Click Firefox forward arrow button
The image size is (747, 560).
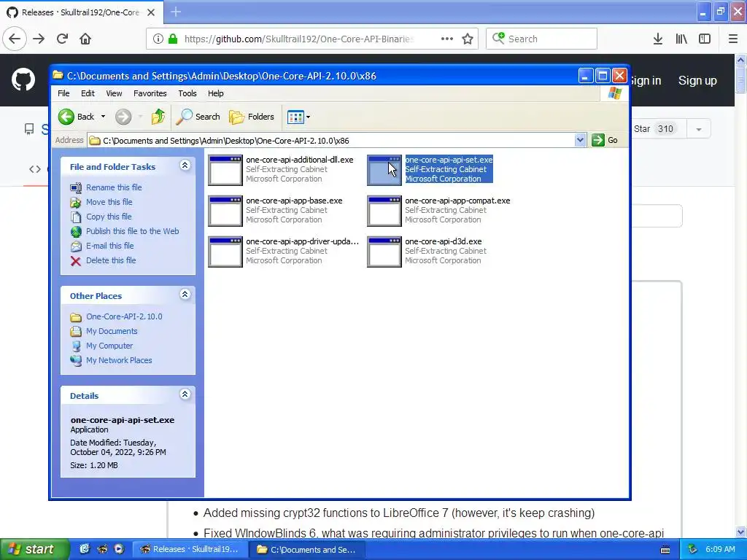(x=39, y=39)
